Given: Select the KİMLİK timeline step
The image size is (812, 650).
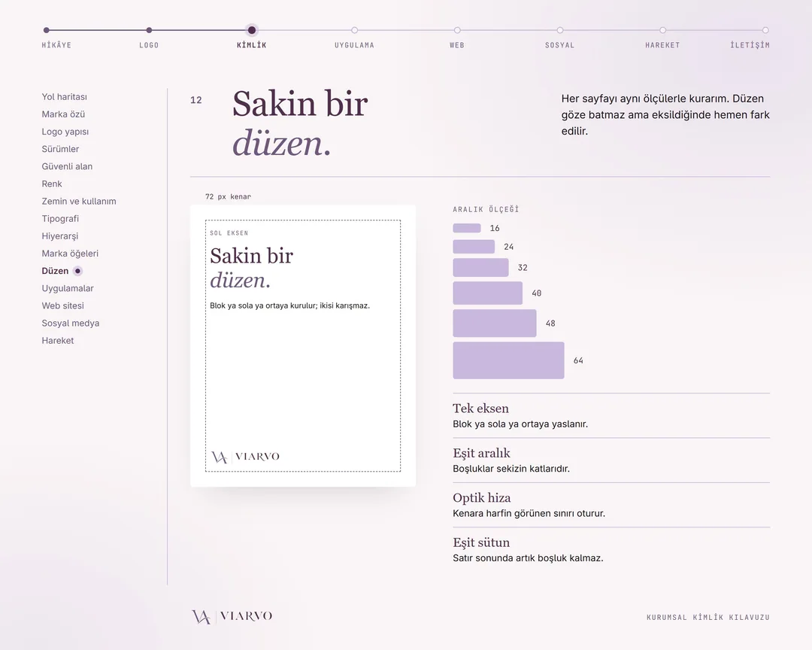Looking at the screenshot, I should (x=252, y=45).
